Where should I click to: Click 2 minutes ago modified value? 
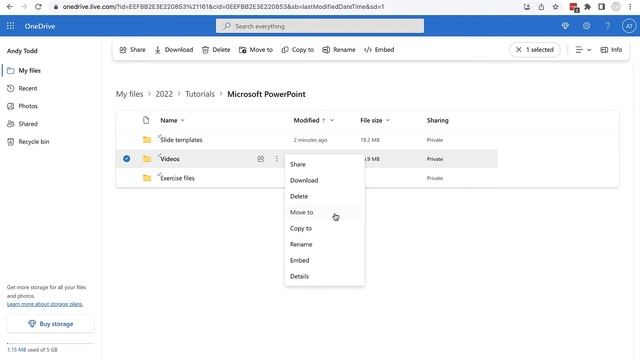(x=310, y=140)
